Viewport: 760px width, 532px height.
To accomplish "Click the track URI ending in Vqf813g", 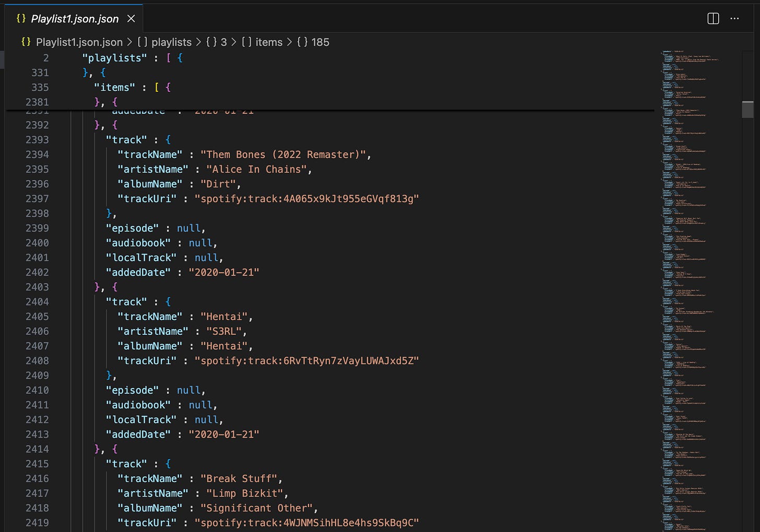I will tap(307, 199).
